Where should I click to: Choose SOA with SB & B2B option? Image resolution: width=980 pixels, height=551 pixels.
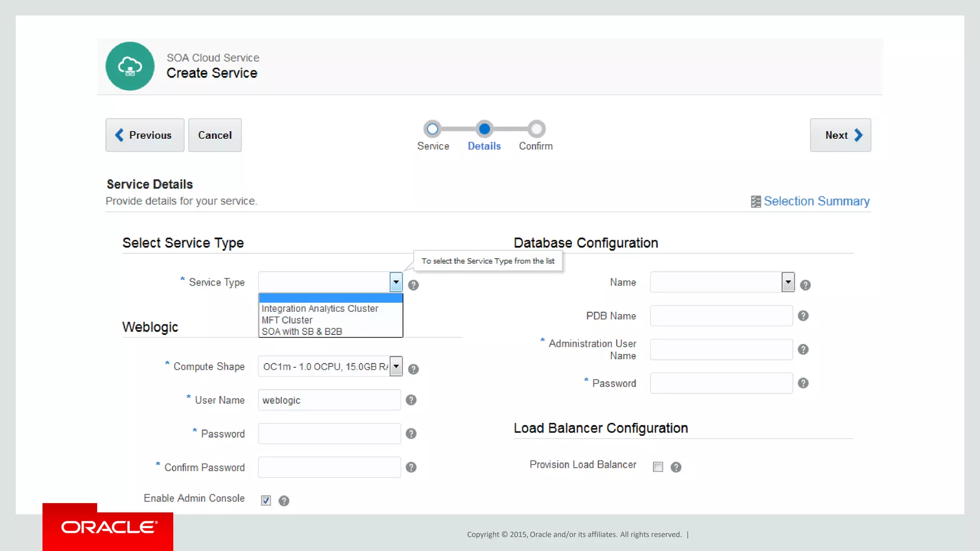(x=301, y=331)
